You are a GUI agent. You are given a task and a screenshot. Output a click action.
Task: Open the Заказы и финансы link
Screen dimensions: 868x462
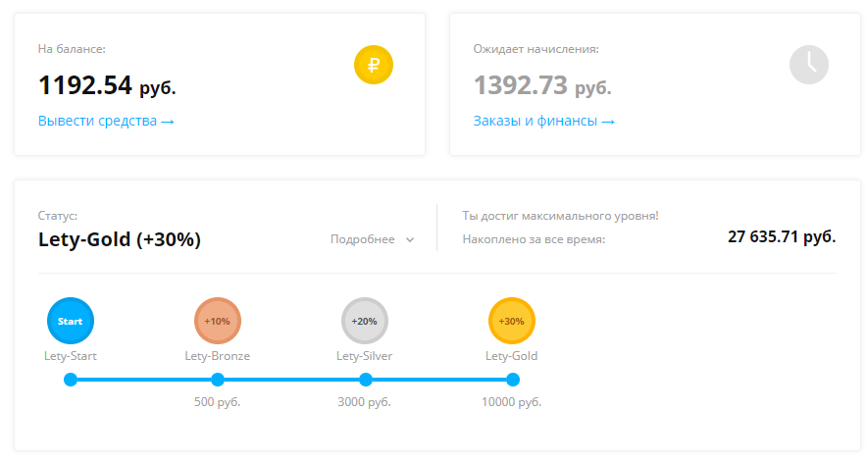tap(543, 121)
